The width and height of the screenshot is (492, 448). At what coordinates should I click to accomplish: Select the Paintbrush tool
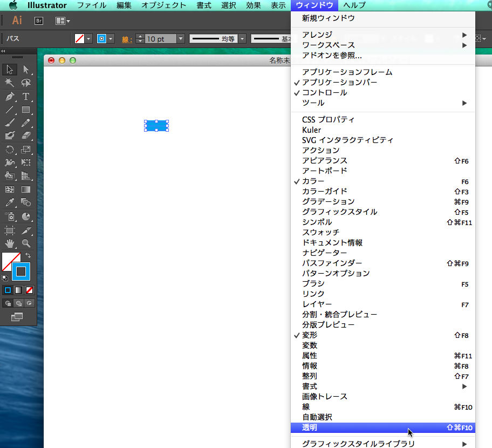[x=10, y=123]
